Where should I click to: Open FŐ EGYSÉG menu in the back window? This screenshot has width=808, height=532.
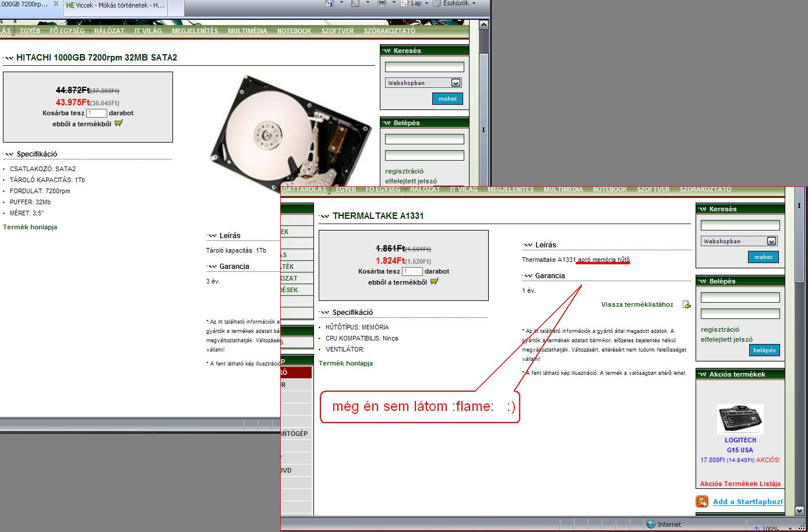pyautogui.click(x=67, y=31)
